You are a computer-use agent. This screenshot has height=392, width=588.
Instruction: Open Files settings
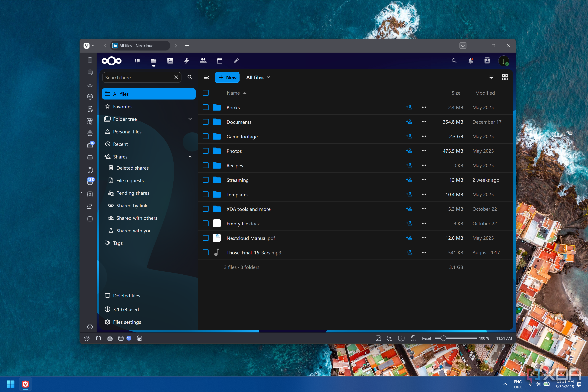149,322
